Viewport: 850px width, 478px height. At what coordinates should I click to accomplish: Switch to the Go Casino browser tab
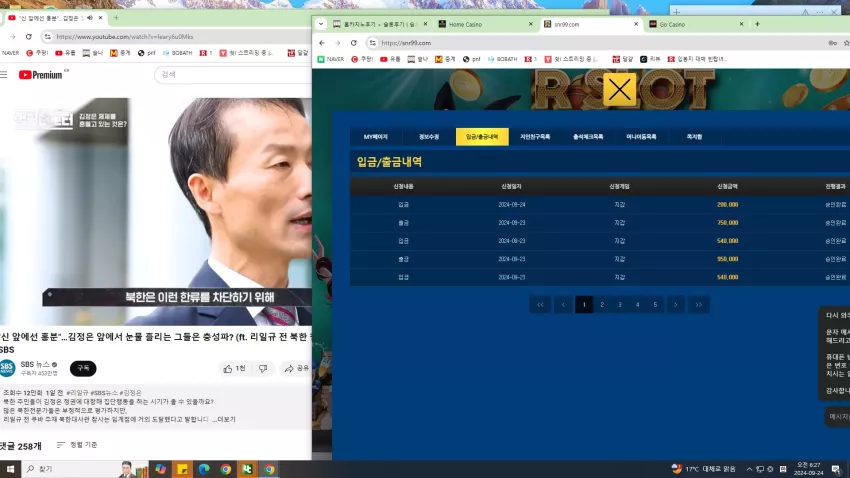(672, 24)
